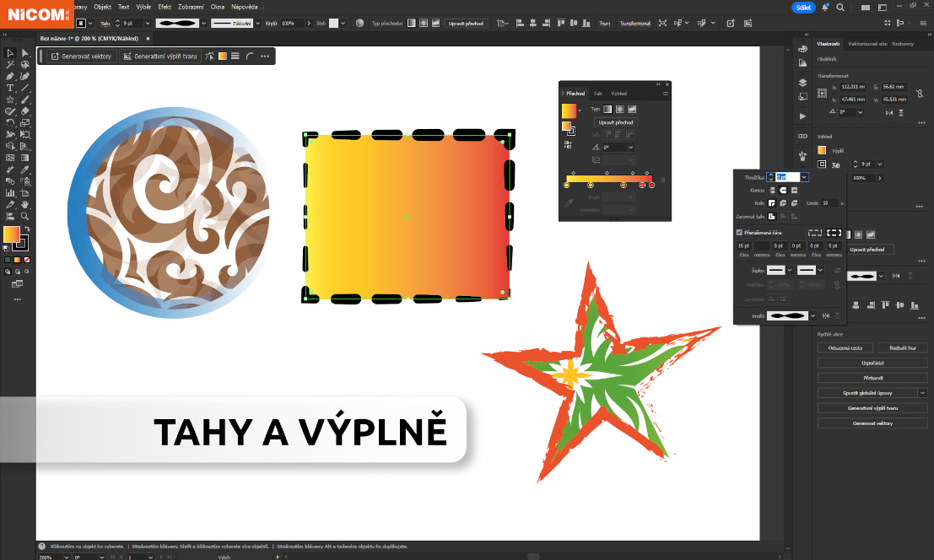Select the Rotate tool
Image resolution: width=934 pixels, height=560 pixels.
(10, 122)
